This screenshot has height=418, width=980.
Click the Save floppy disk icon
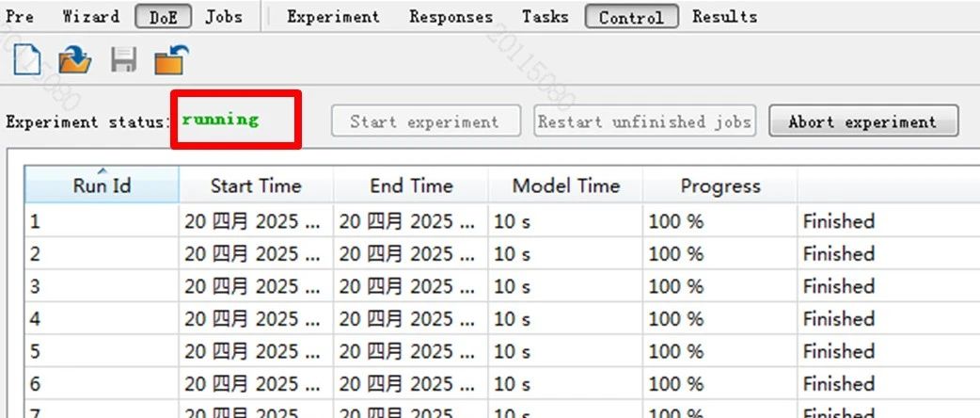[124, 60]
